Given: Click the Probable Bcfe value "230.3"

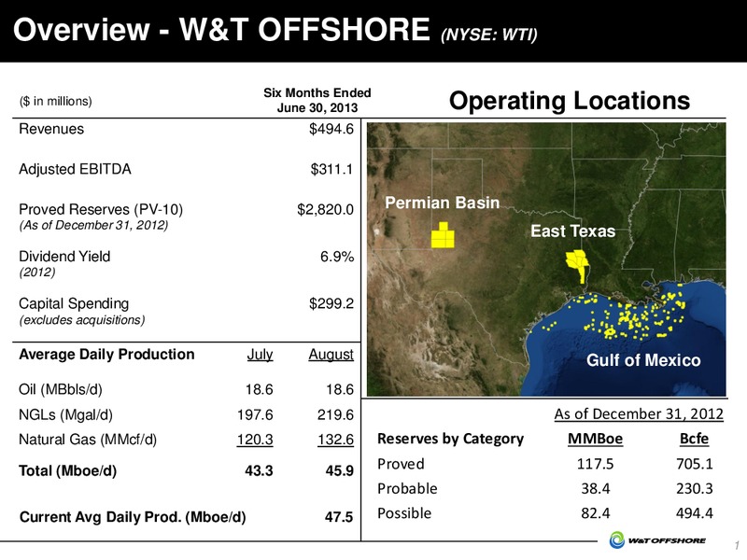Looking at the screenshot, I should [695, 488].
